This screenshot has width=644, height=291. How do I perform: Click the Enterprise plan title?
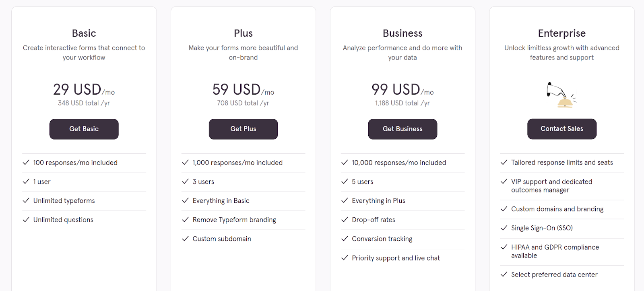(561, 33)
